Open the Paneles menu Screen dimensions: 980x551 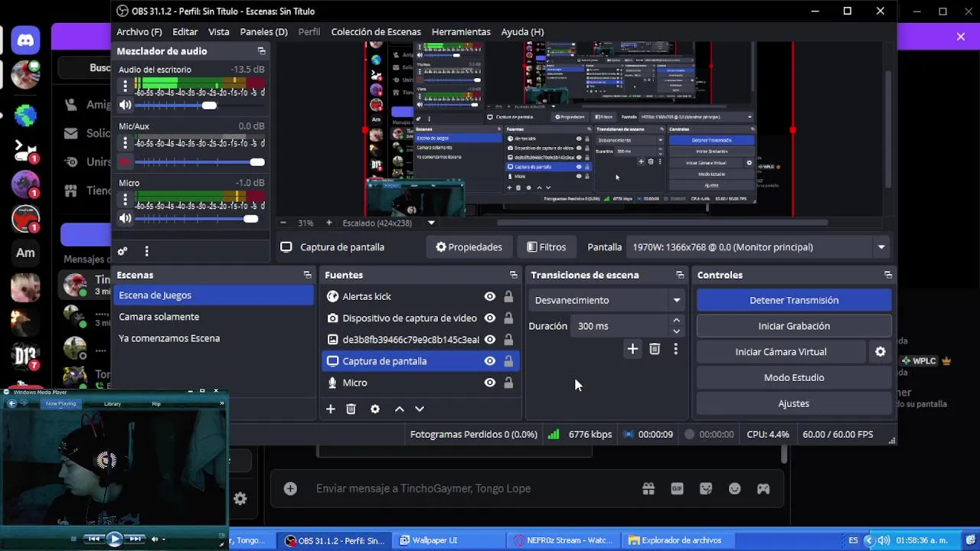tap(263, 32)
